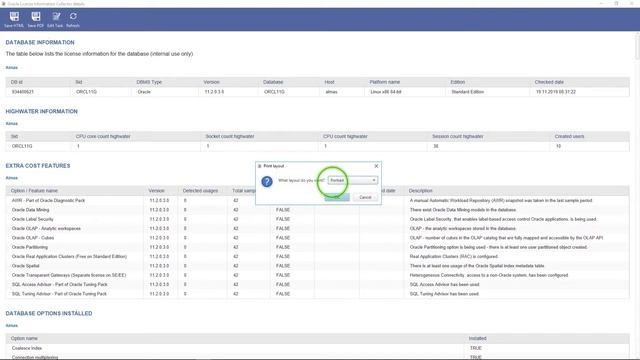Click the CPU core count highwater header
Screen dimensions: 640x360
(103, 136)
